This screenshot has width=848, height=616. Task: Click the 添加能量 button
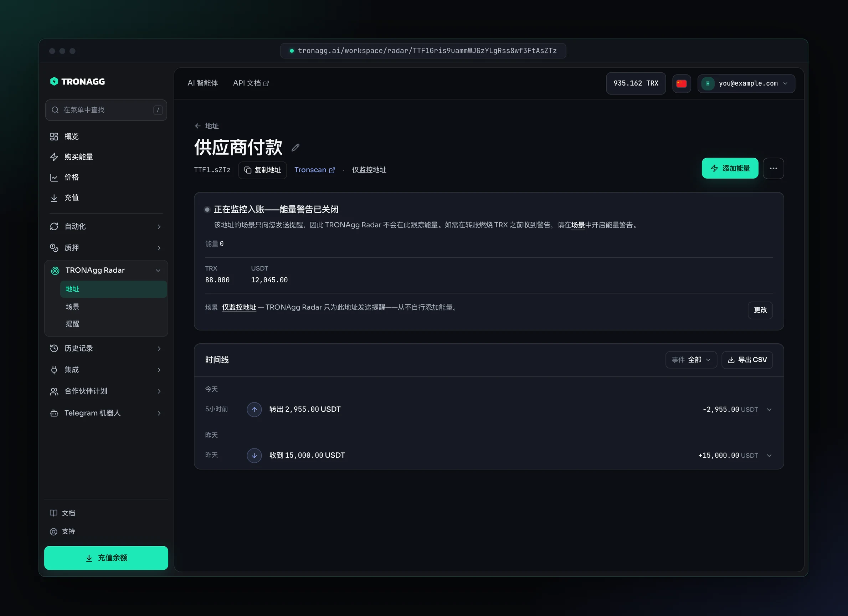[x=729, y=168]
